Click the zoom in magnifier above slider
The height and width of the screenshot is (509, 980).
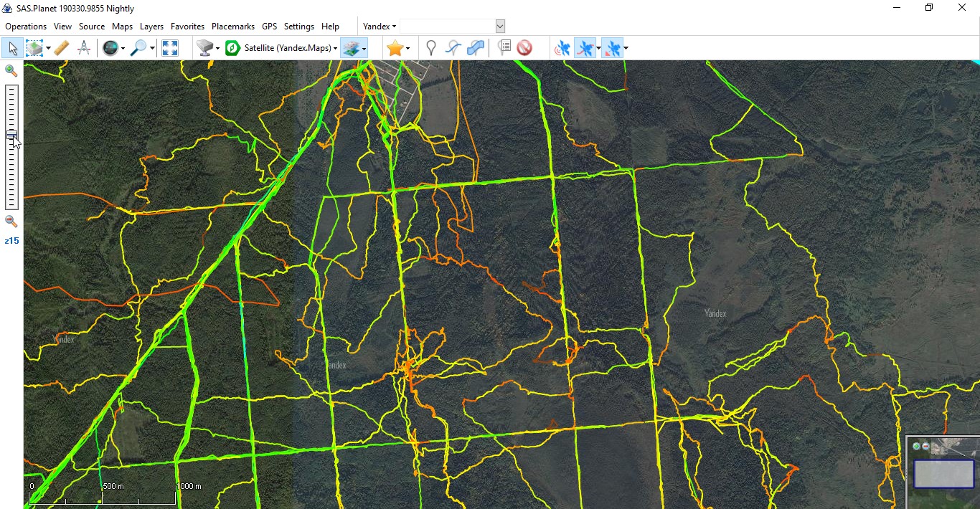click(x=11, y=70)
